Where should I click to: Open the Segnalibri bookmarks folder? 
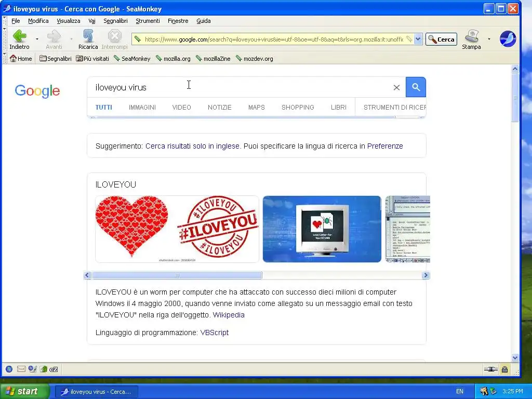click(55, 58)
